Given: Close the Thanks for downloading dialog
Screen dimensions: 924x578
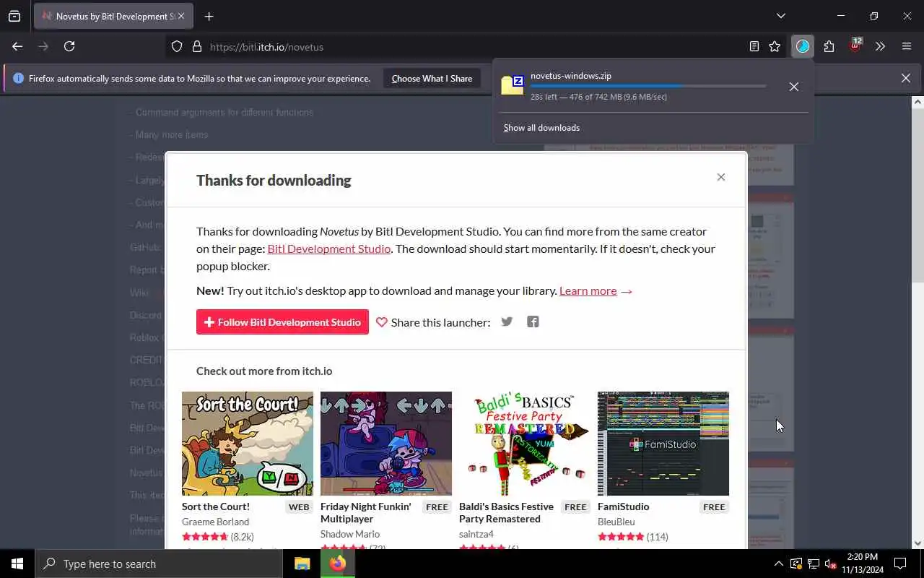Looking at the screenshot, I should [x=720, y=177].
